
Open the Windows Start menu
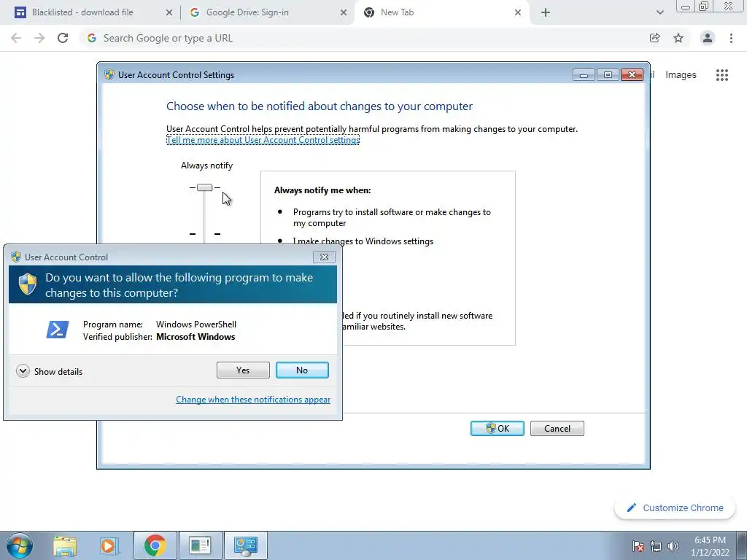point(20,545)
